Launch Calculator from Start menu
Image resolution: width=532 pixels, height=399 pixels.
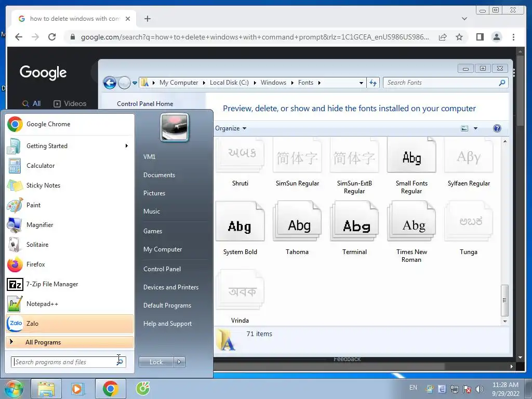pyautogui.click(x=70, y=166)
